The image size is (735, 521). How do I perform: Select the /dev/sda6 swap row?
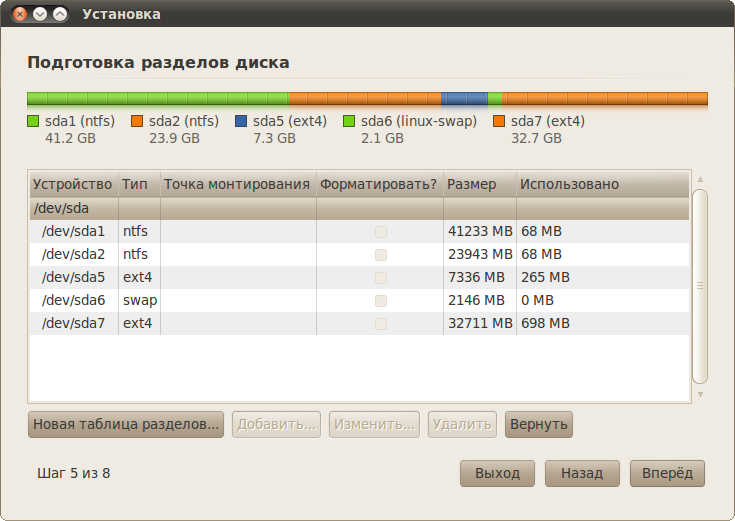point(360,300)
